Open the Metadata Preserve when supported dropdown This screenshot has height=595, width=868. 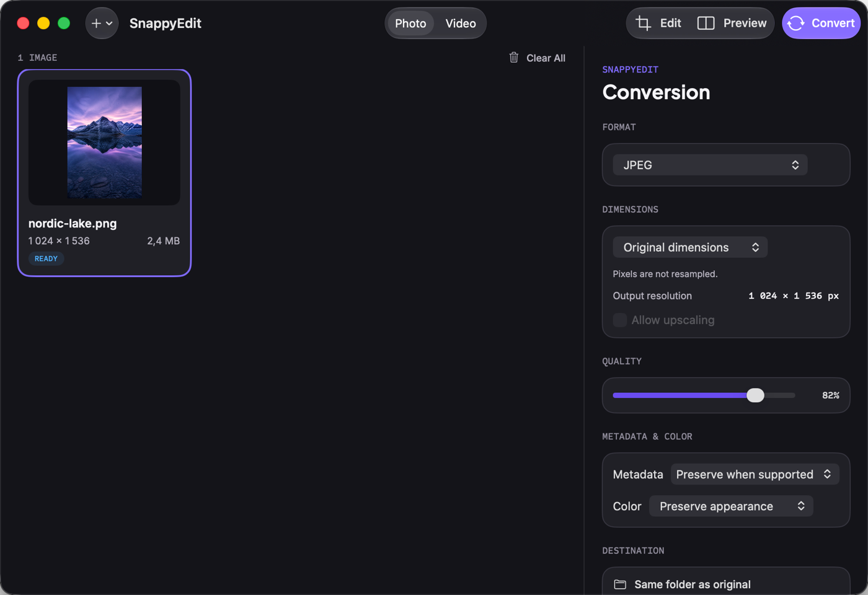click(x=755, y=474)
